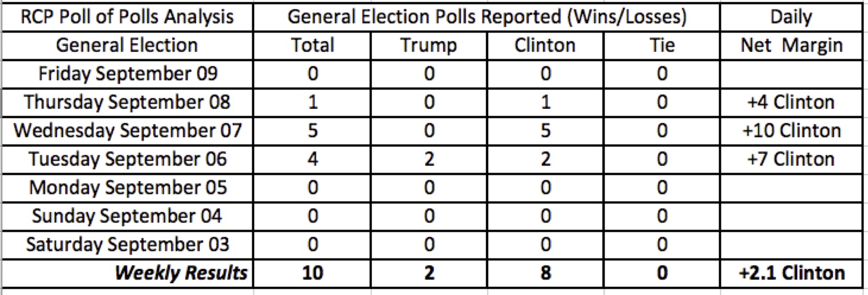
Task: Click the Saturday September 03 cell
Action: [x=128, y=245]
